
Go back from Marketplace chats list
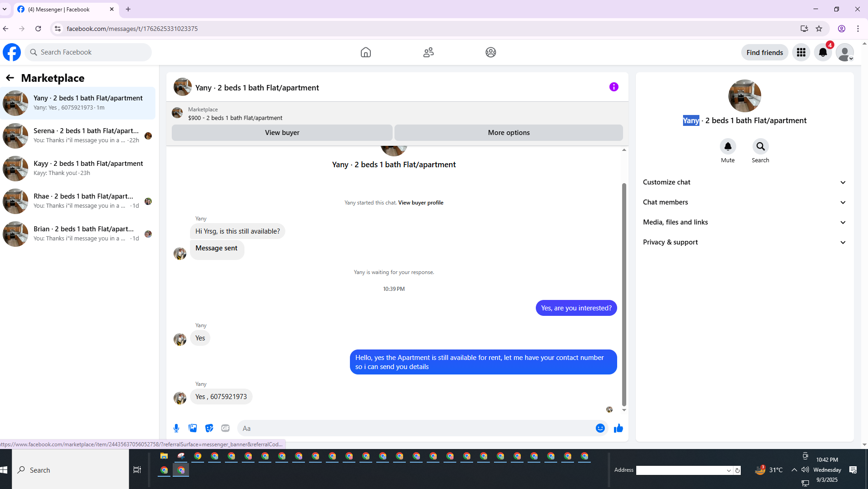click(x=10, y=78)
